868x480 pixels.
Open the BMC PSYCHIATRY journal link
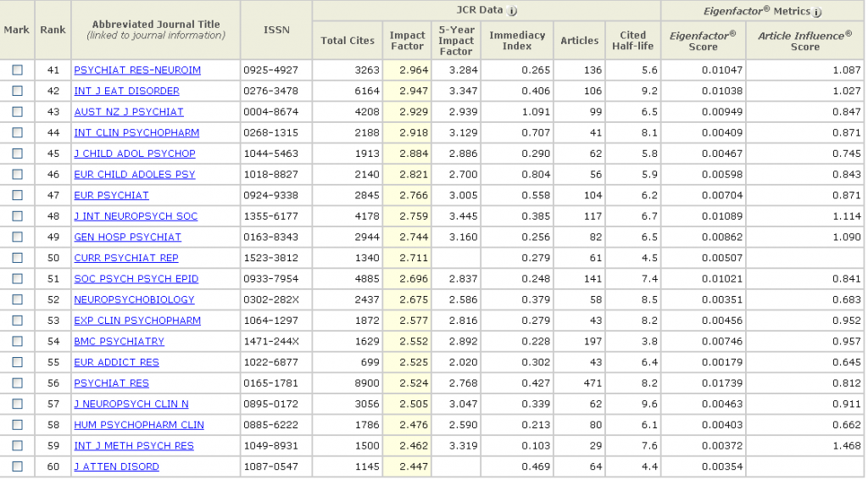click(x=119, y=342)
